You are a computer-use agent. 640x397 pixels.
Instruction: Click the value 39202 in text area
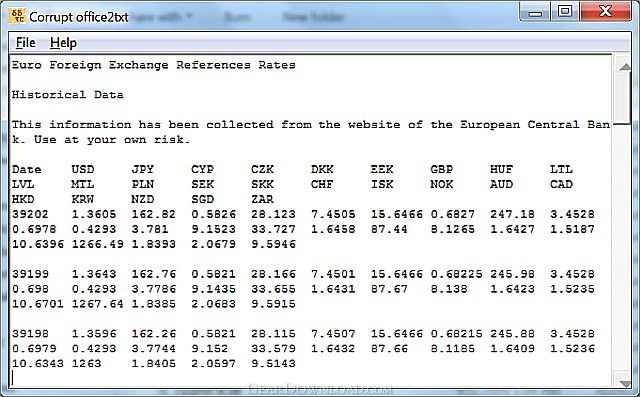30,214
